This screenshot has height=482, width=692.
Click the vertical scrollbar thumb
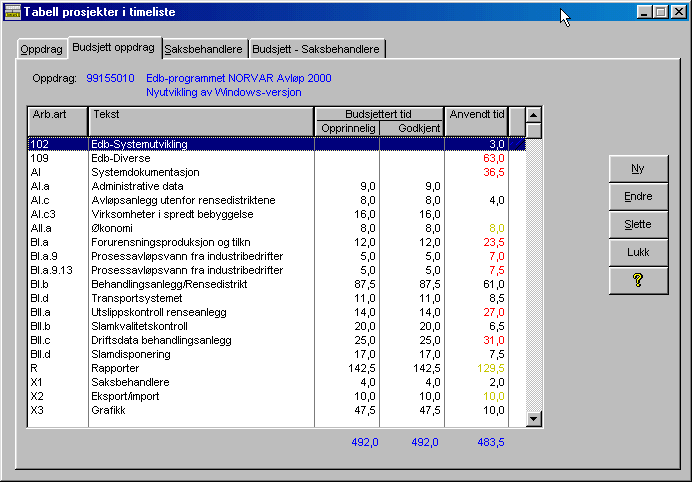point(534,131)
